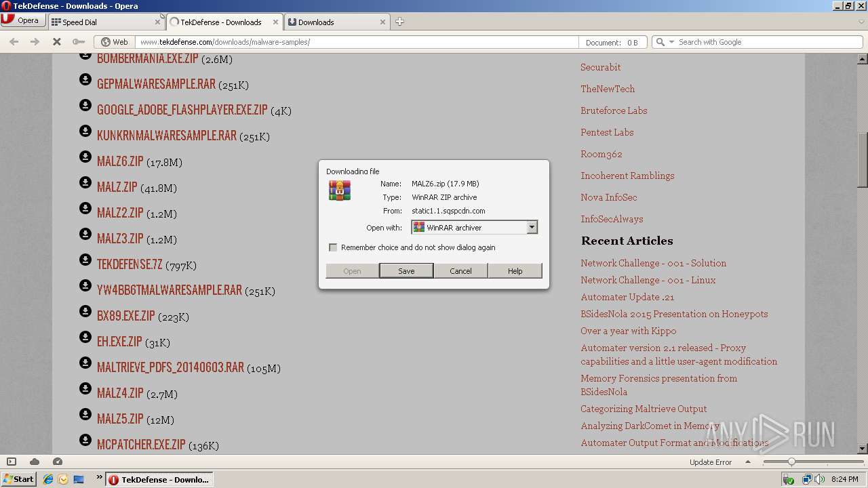
Task: Close the Speed Dial tab
Action: (x=158, y=22)
